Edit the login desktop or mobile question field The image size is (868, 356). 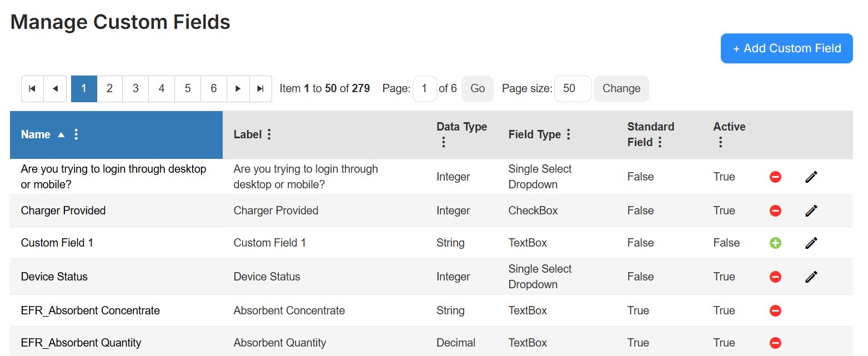coord(811,177)
